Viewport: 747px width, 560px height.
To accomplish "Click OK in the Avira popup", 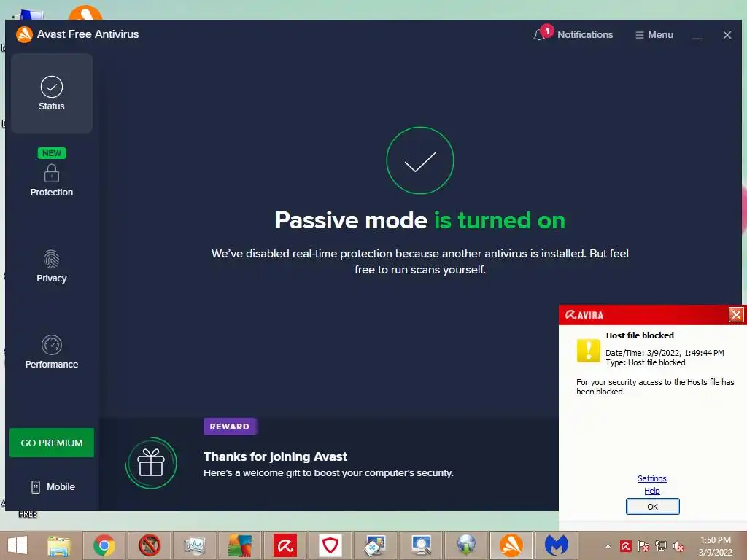I will tap(652, 507).
